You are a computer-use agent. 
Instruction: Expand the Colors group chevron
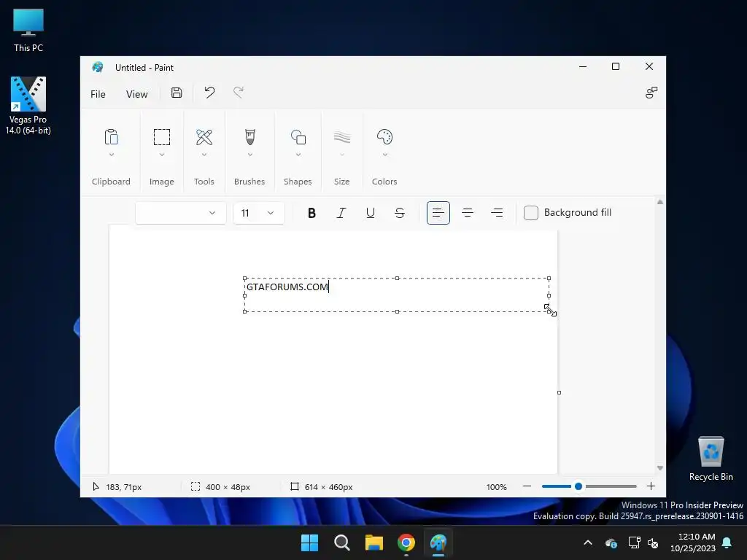coord(385,155)
